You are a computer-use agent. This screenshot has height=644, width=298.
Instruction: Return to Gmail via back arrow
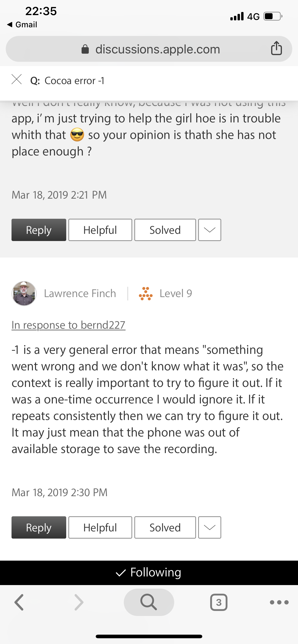(x=22, y=24)
